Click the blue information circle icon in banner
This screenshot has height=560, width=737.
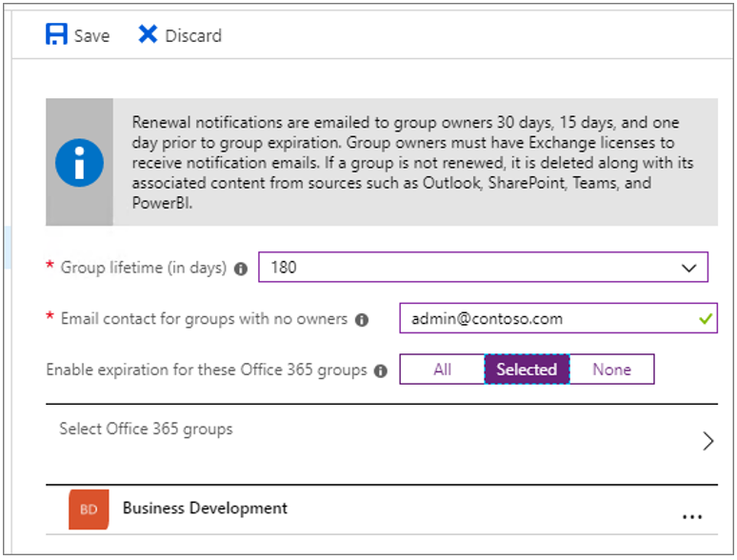pyautogui.click(x=79, y=163)
